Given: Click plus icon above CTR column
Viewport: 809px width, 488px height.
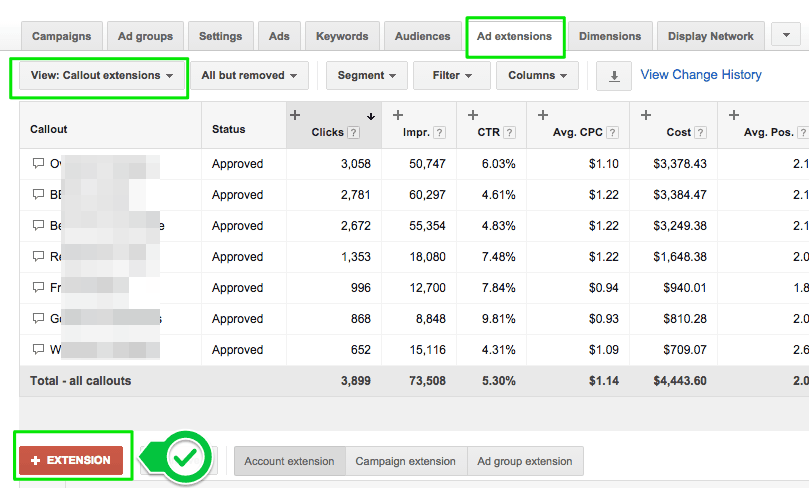Looking at the screenshot, I should 473,115.
